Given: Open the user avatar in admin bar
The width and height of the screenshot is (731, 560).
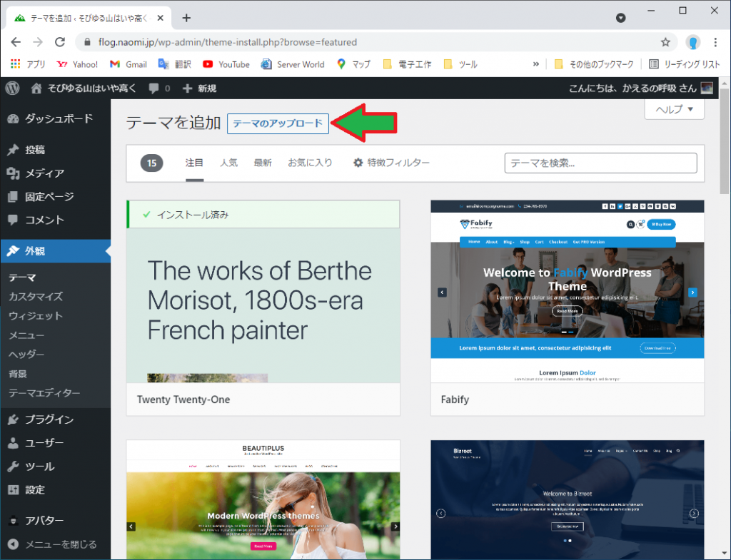Looking at the screenshot, I should point(707,88).
